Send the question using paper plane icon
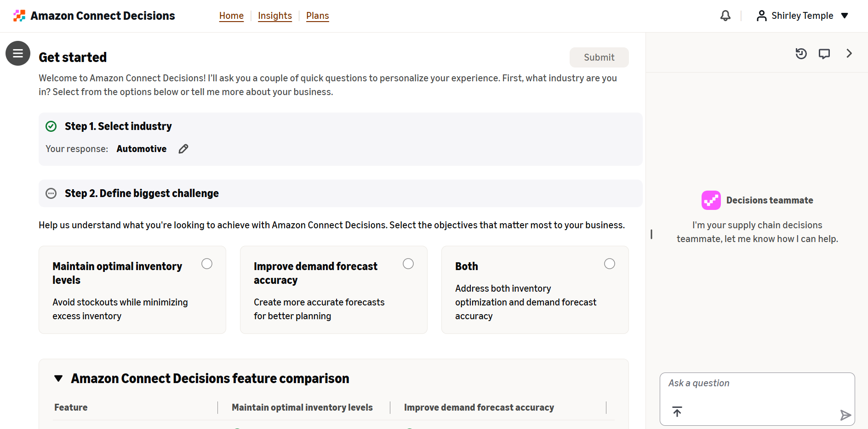Viewport: 868px width, 429px height. (x=845, y=415)
